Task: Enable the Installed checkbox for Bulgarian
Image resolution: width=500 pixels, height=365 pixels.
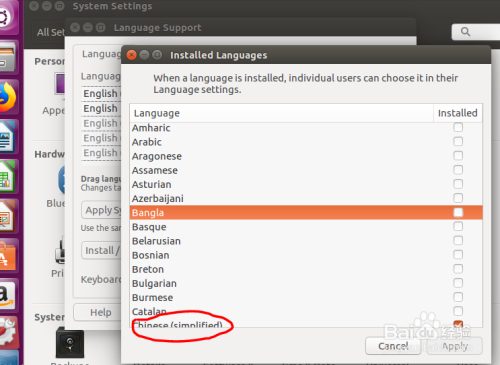Action: pyautogui.click(x=458, y=283)
